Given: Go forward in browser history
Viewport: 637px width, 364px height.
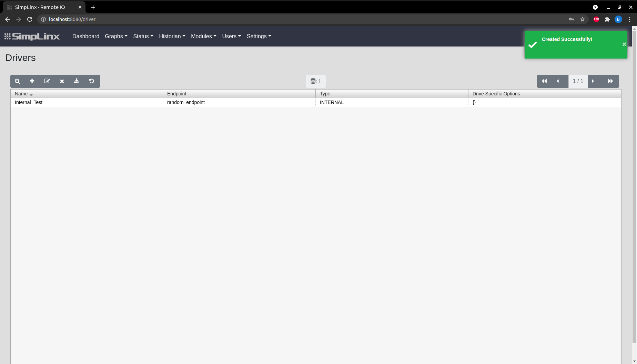Looking at the screenshot, I should coord(19,19).
